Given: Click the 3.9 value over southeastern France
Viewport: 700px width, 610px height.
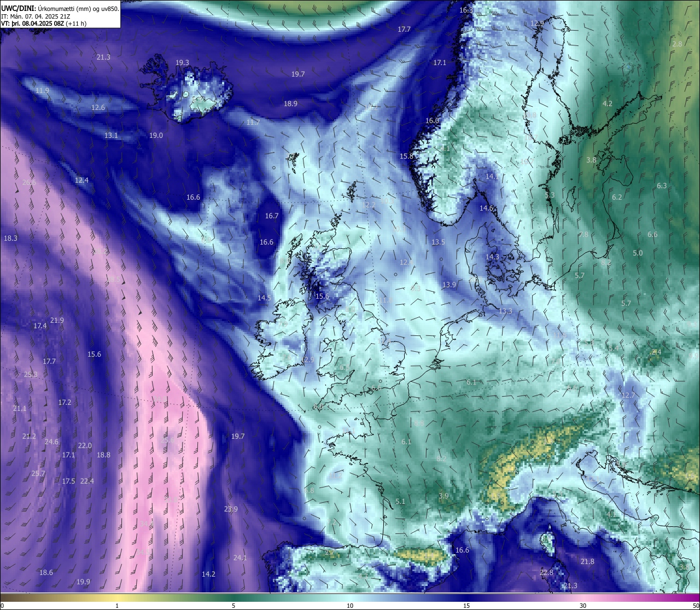Looking at the screenshot, I should (x=444, y=496).
